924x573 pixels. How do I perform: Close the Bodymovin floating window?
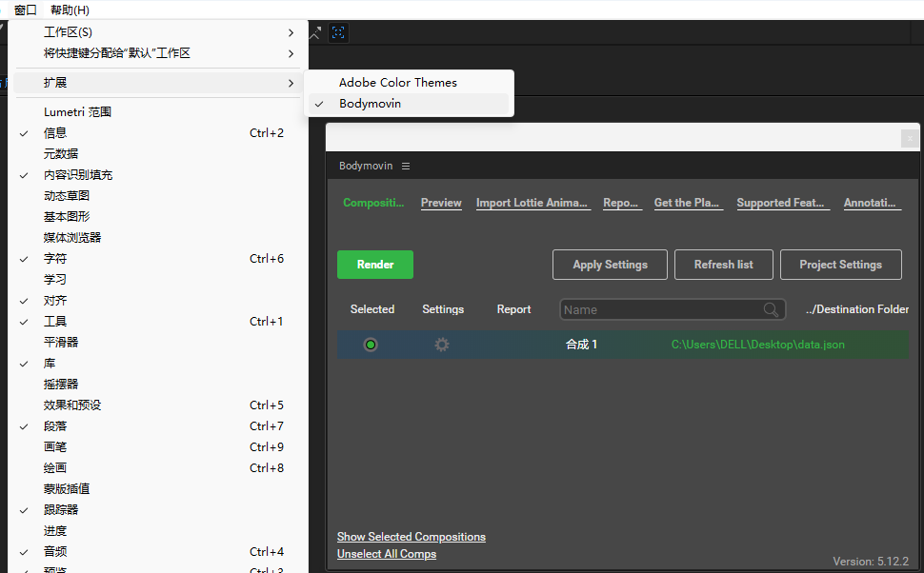click(910, 138)
